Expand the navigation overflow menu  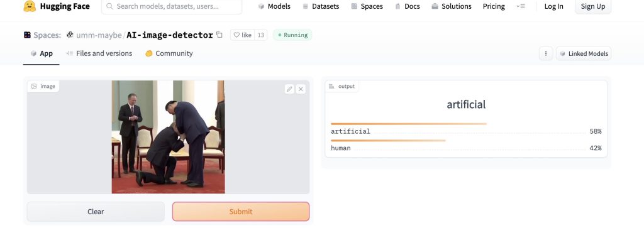point(521,6)
